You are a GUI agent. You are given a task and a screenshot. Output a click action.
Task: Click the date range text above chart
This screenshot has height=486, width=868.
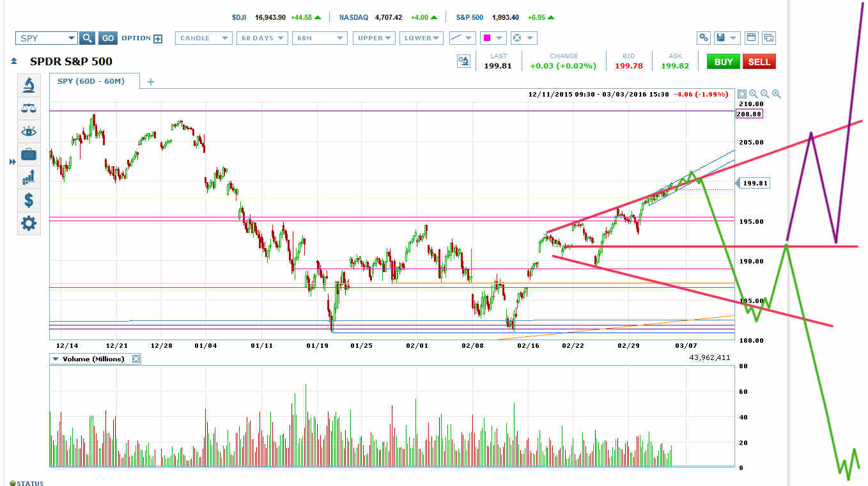(x=599, y=94)
